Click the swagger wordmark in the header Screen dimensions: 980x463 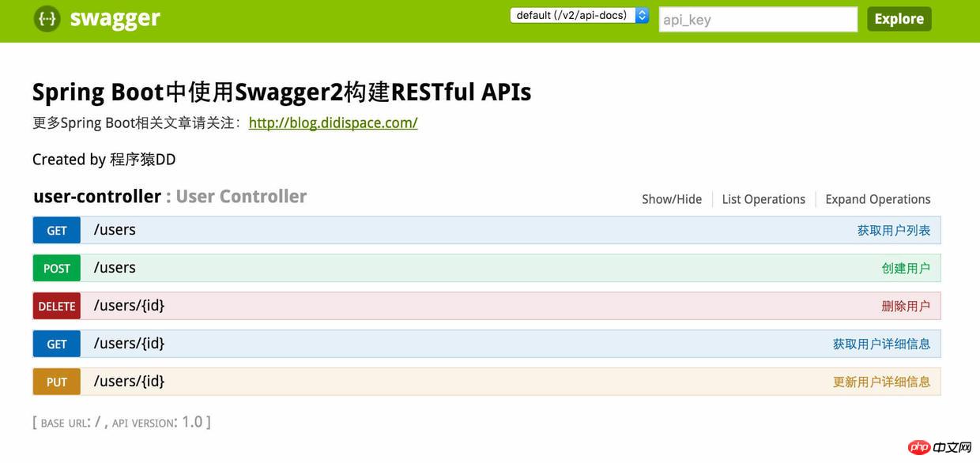115,19
